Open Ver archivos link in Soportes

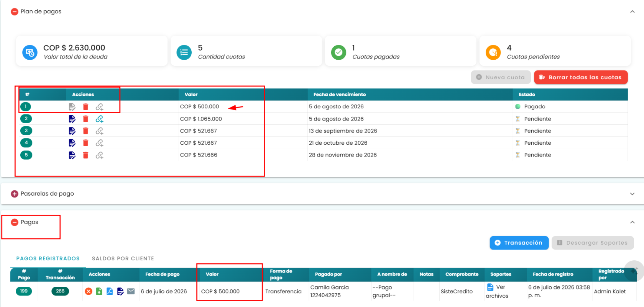[497, 291]
